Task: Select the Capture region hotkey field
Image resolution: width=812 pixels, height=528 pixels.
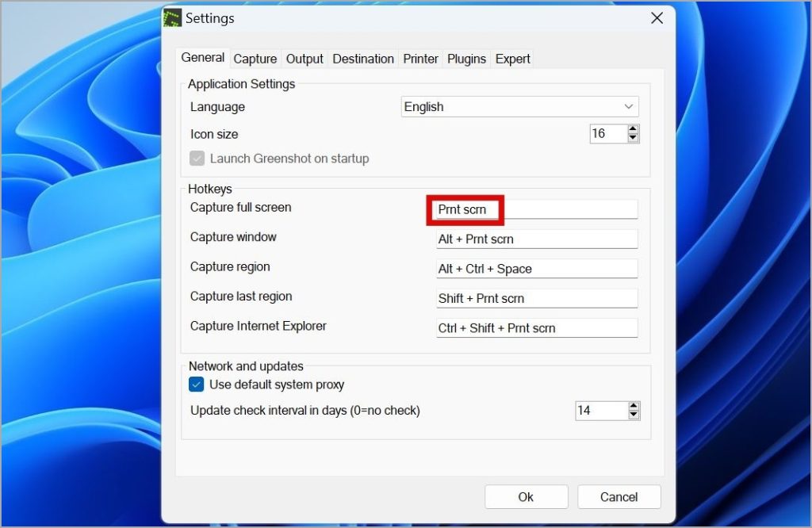Action: coord(537,269)
